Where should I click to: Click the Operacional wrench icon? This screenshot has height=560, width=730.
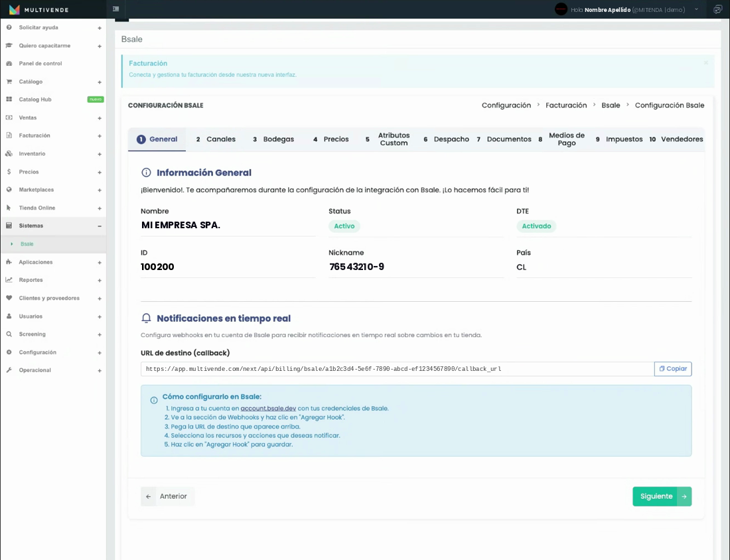[x=9, y=370]
